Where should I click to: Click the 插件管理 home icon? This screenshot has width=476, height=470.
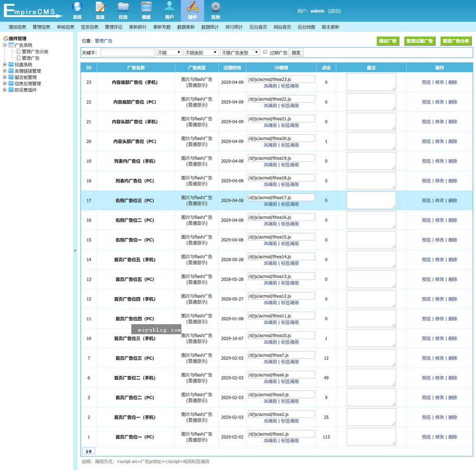pos(6,39)
